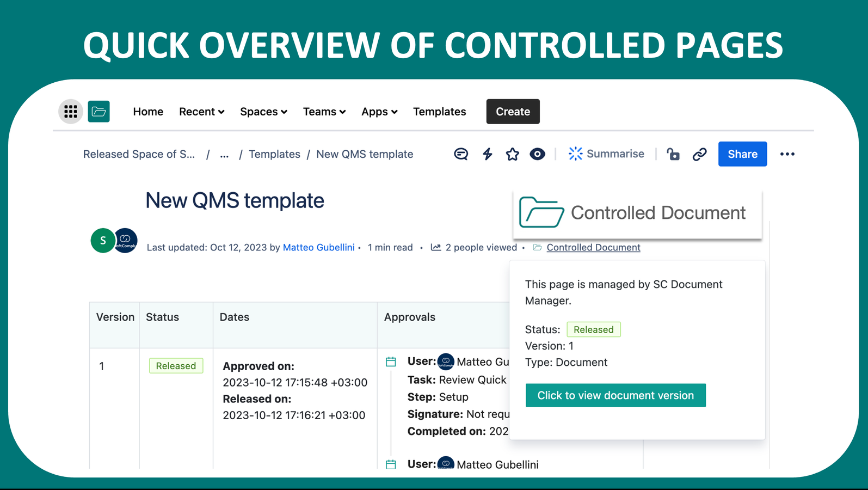
Task: Open the app switcher grid icon
Action: (x=71, y=112)
